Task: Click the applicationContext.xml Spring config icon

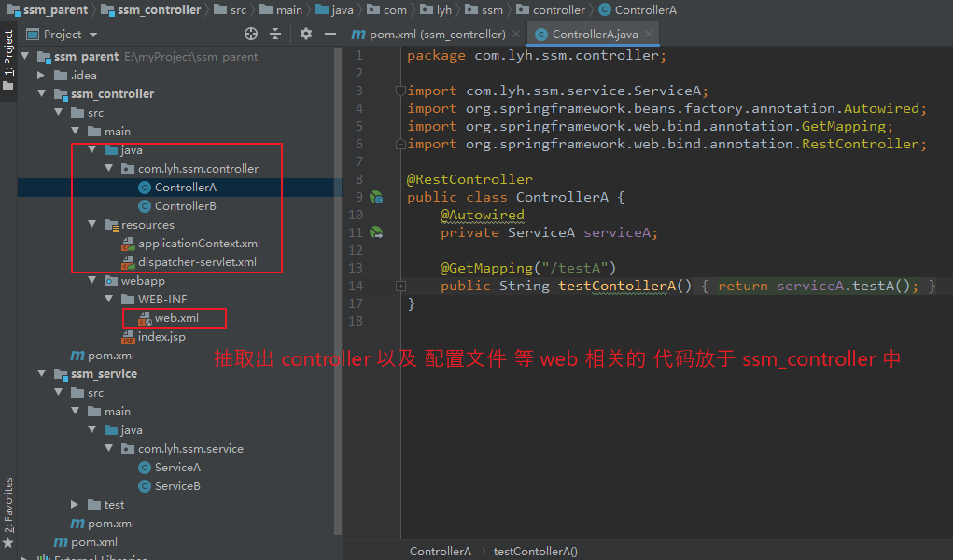Action: coord(128,244)
